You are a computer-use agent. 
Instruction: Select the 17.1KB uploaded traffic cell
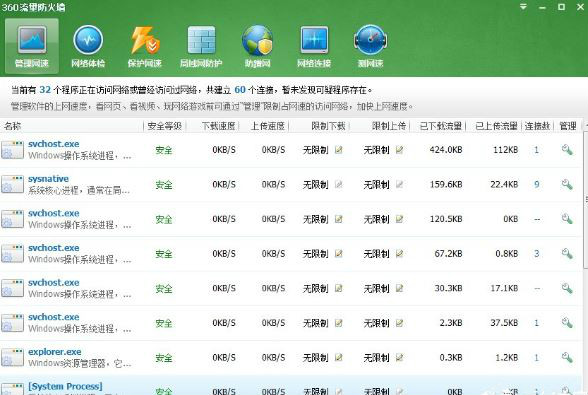(504, 288)
